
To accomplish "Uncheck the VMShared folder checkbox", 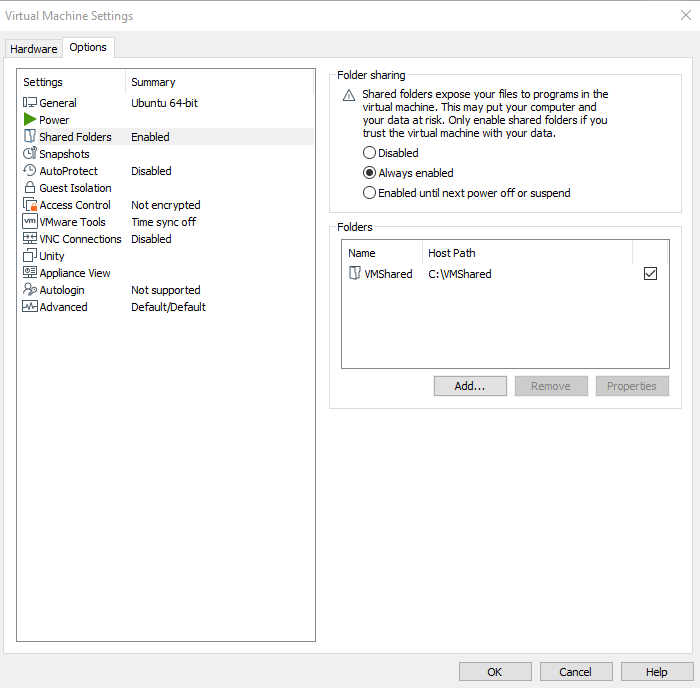I will point(650,273).
